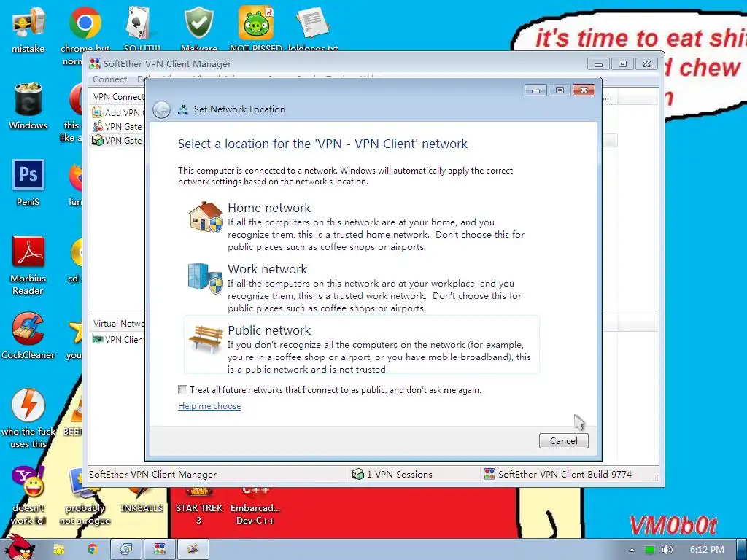Tick the treat all future networks as public checkbox
The image size is (747, 560).
coord(182,390)
